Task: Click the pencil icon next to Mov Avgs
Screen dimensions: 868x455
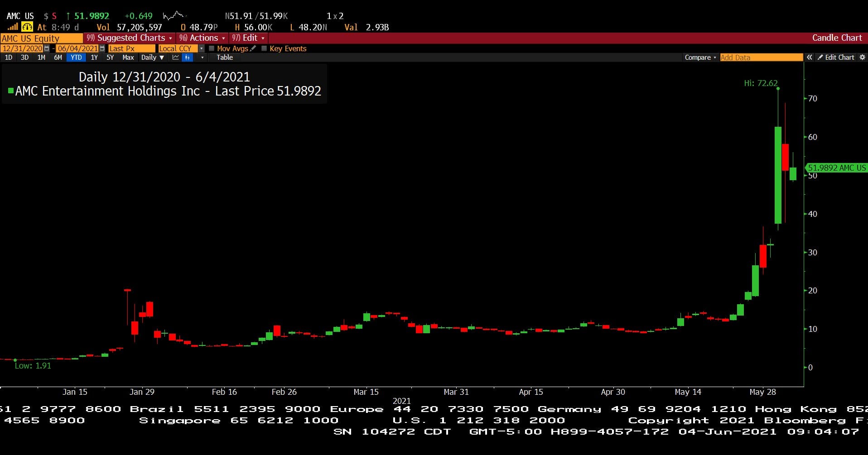Action: (253, 48)
